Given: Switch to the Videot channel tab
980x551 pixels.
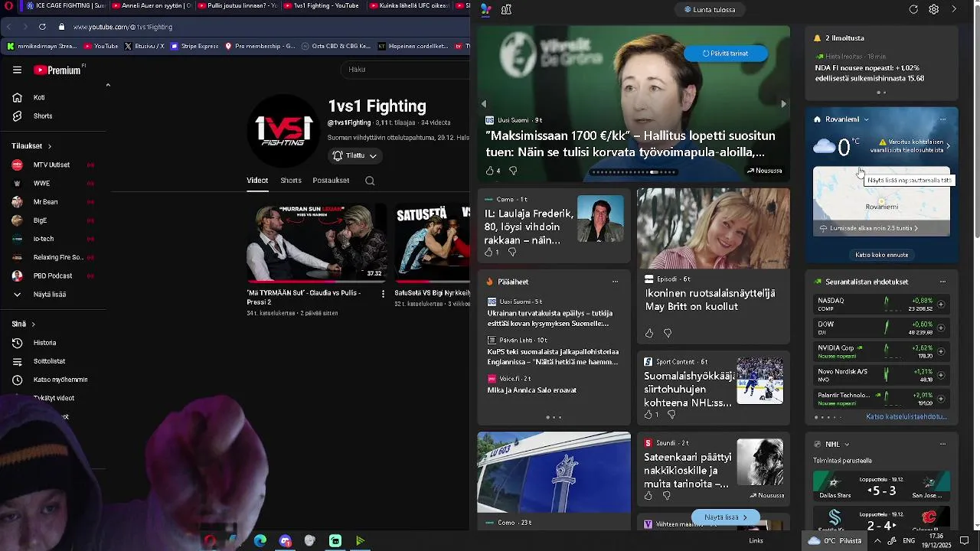Looking at the screenshot, I should click(257, 181).
